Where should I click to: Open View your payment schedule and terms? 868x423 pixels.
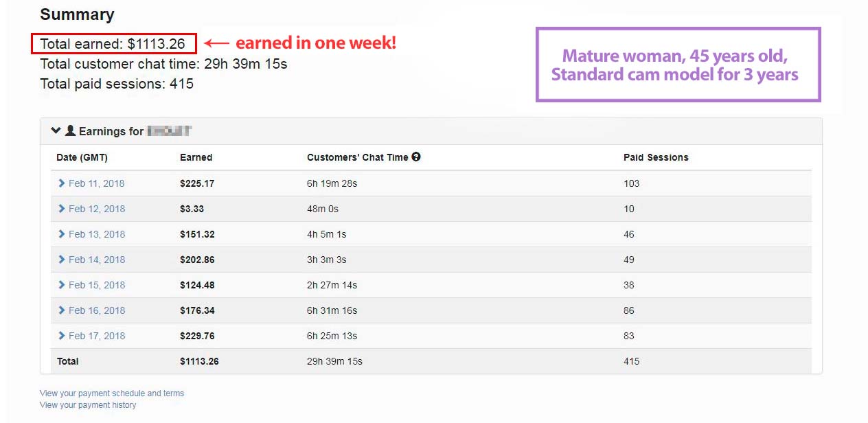112,393
